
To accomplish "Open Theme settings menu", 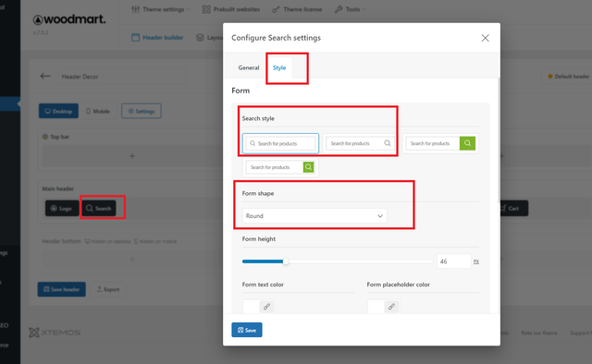I will tap(160, 9).
